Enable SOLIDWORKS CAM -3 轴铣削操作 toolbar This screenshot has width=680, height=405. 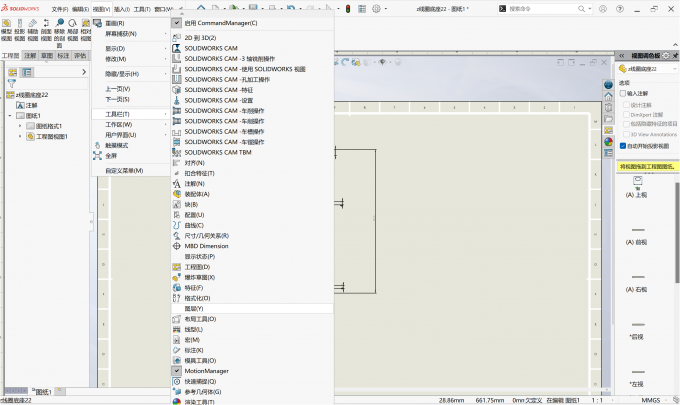pos(252,59)
